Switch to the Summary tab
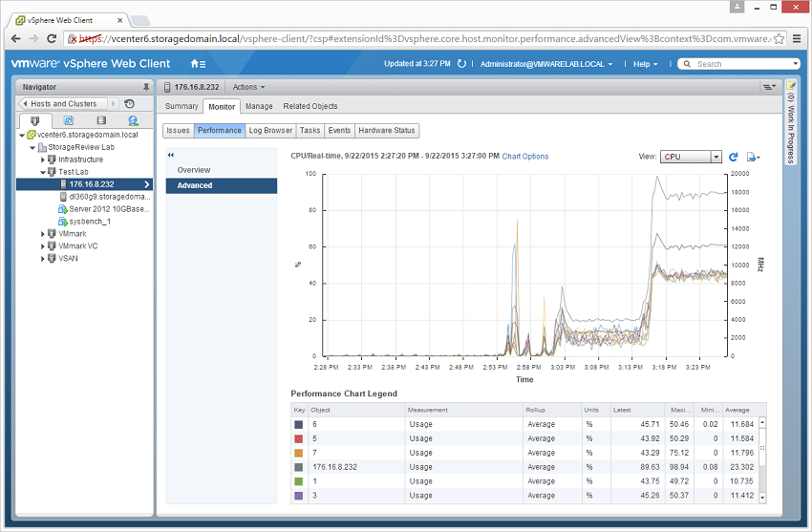This screenshot has width=812, height=532. [182, 106]
